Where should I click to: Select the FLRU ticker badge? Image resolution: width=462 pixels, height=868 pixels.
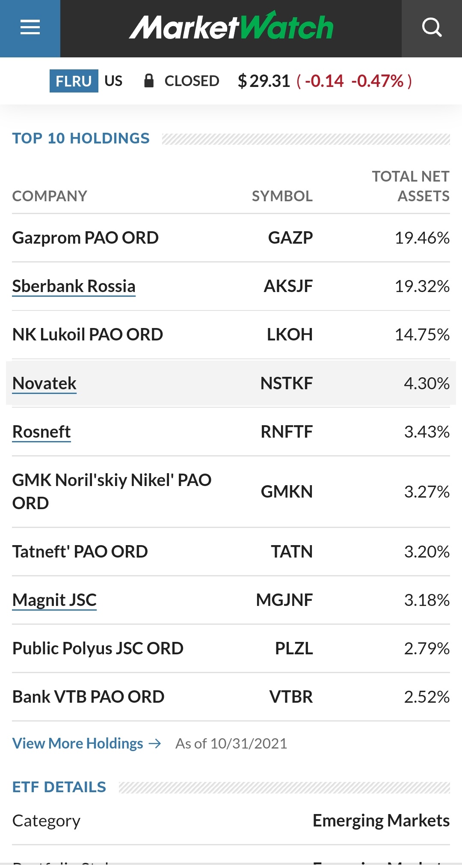coord(74,81)
